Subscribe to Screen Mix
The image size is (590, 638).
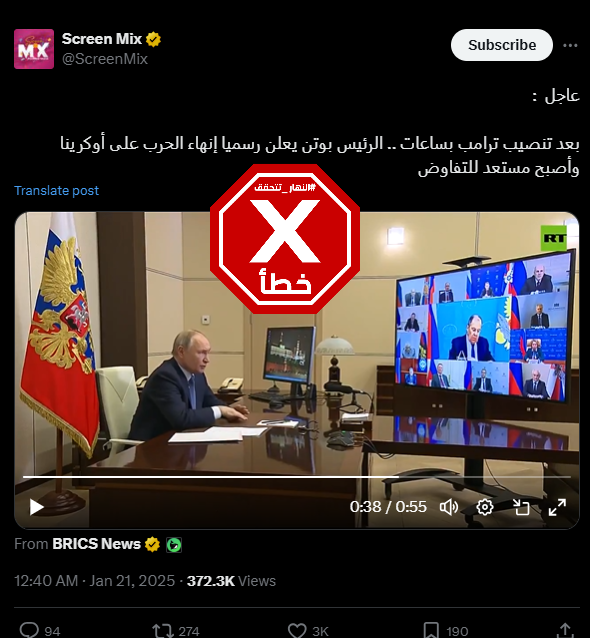502,45
